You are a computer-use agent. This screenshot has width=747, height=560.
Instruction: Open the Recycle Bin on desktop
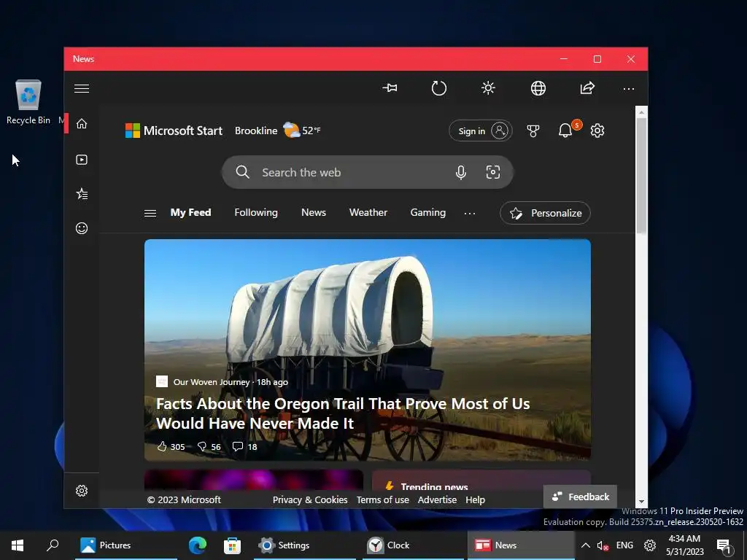tap(28, 102)
